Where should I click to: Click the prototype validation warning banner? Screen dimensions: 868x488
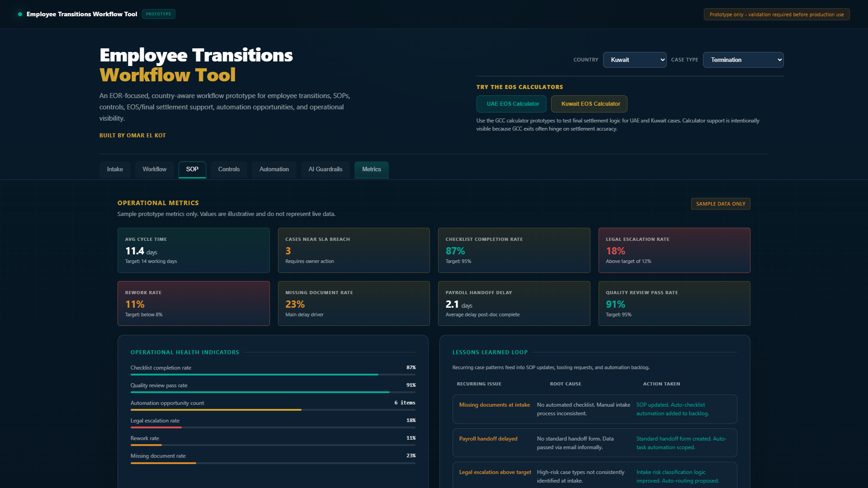point(777,14)
